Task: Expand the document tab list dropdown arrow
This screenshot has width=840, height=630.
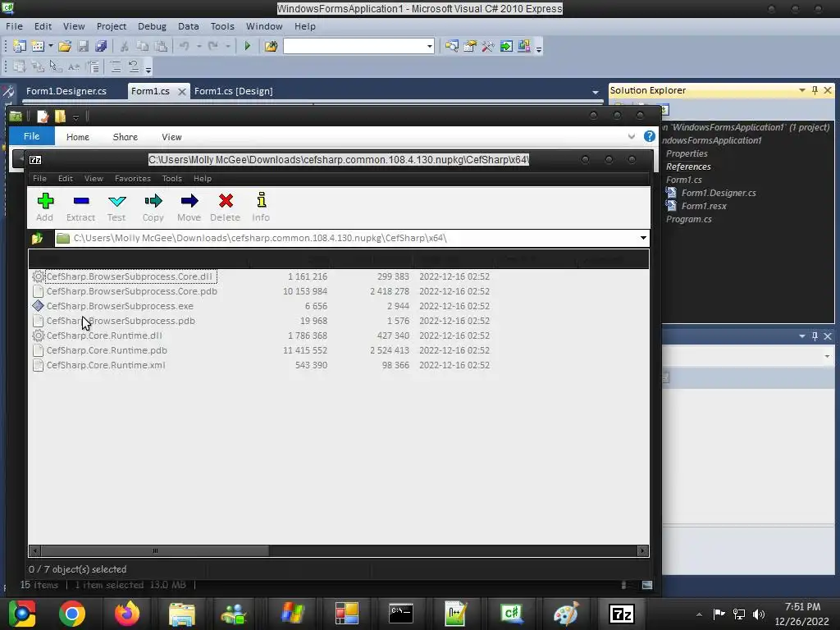Action: (596, 92)
